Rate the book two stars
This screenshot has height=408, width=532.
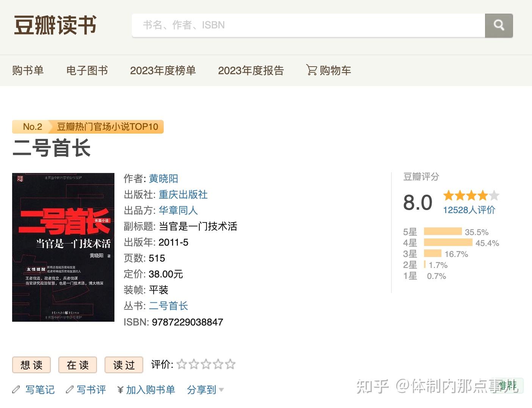194,364
